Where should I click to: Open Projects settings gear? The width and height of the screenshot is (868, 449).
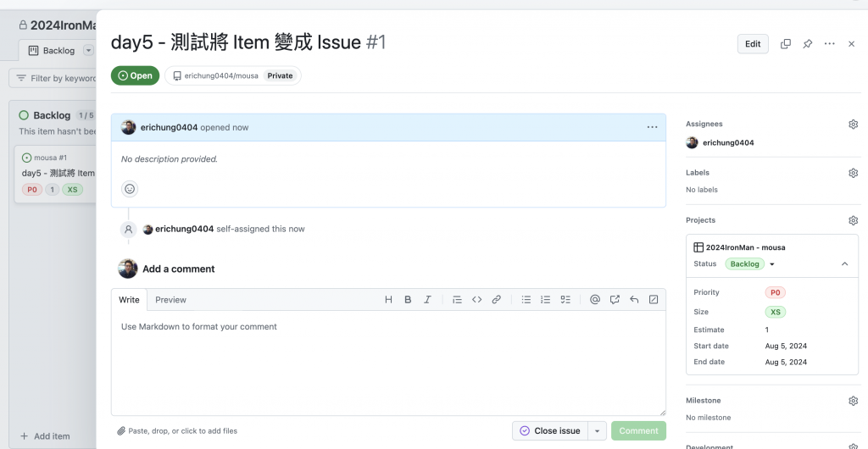pos(853,220)
